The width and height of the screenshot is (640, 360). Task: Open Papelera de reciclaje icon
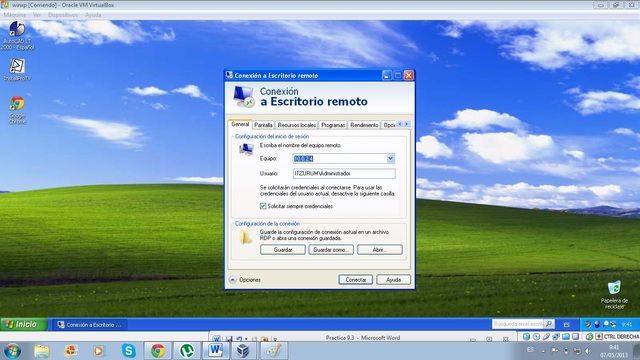tap(614, 295)
